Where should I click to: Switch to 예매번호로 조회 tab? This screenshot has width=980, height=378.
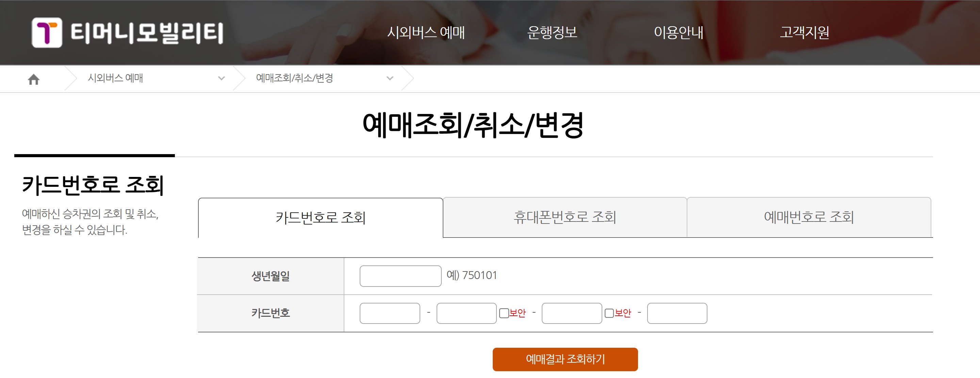point(809,217)
